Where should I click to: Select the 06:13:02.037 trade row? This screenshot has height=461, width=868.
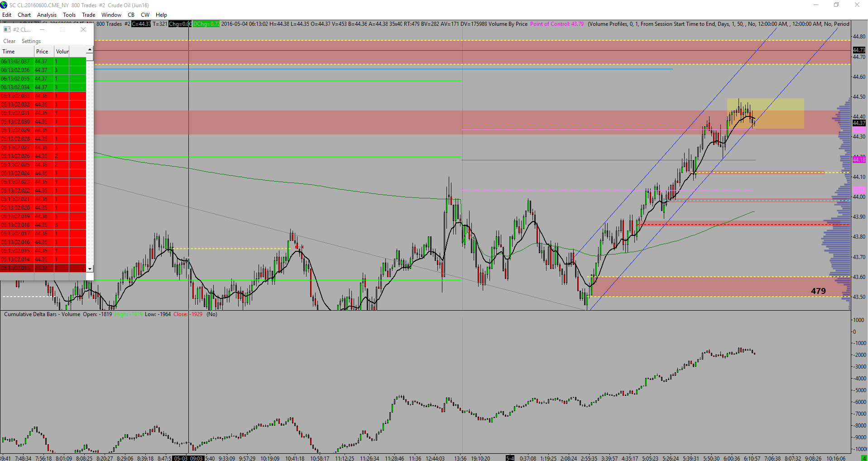(43, 62)
